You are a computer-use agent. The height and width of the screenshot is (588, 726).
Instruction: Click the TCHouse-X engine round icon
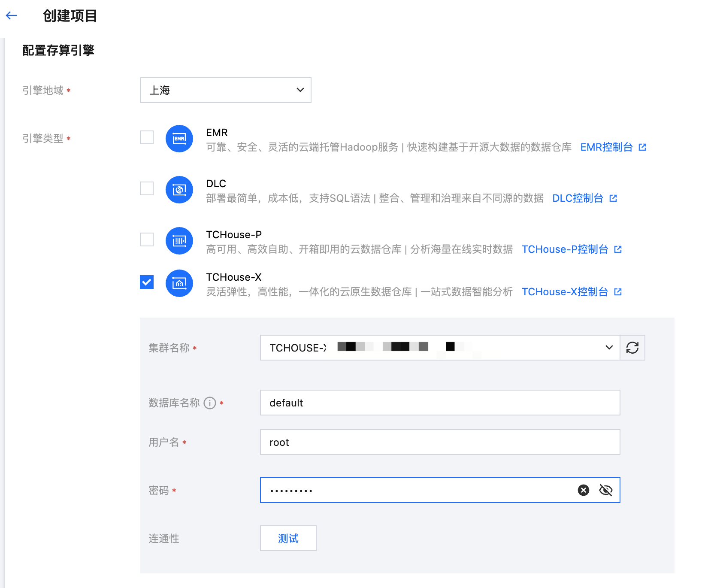coord(179,283)
